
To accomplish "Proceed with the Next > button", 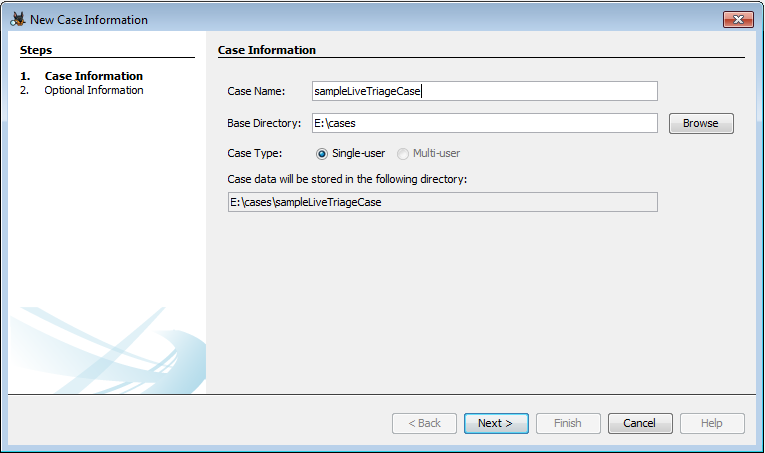I will 495,423.
